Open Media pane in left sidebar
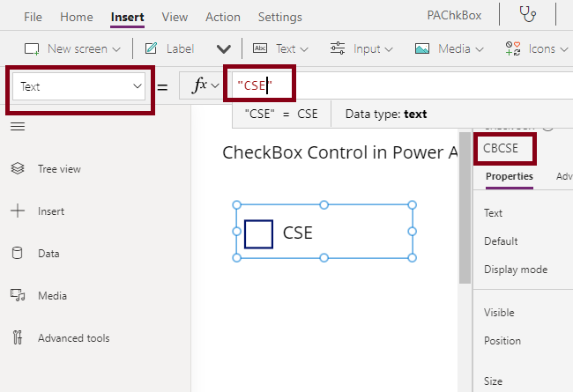The image size is (573, 392). pyautogui.click(x=52, y=296)
